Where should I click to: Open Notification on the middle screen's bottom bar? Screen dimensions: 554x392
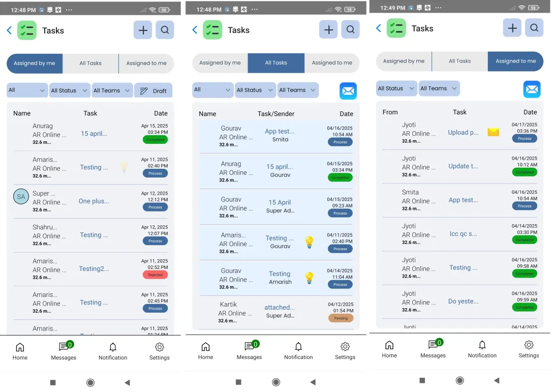298,351
